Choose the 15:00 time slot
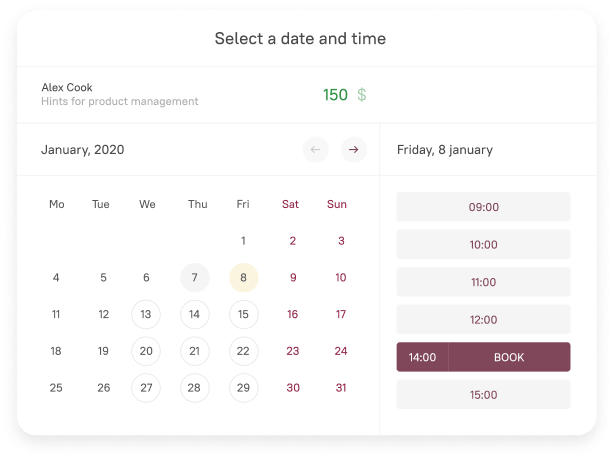The height and width of the screenshot is (459, 614). click(x=483, y=395)
